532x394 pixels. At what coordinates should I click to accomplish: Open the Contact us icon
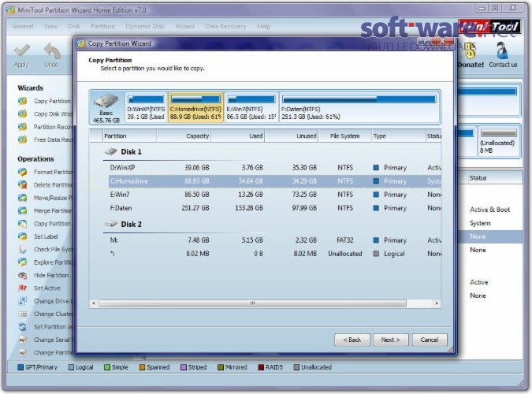(502, 50)
